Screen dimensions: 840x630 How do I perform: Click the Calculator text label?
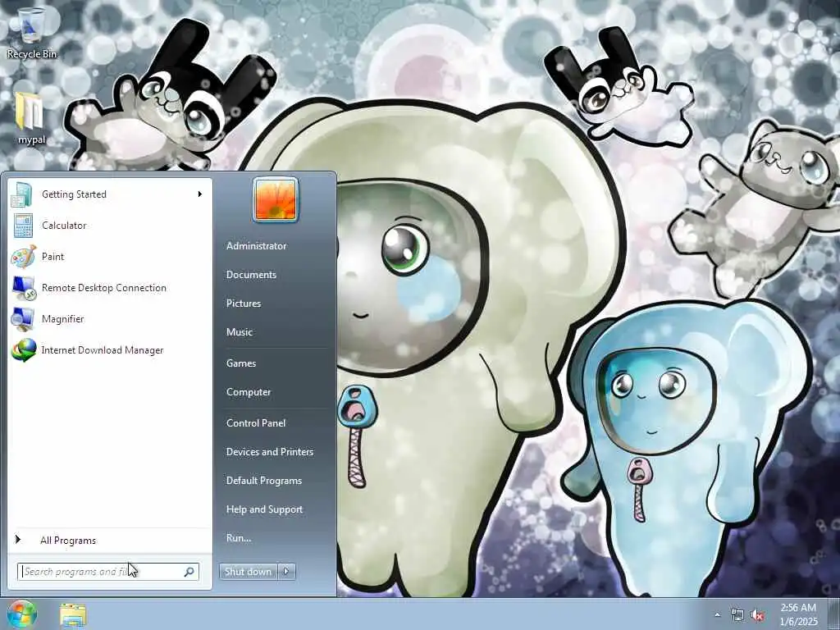(64, 226)
